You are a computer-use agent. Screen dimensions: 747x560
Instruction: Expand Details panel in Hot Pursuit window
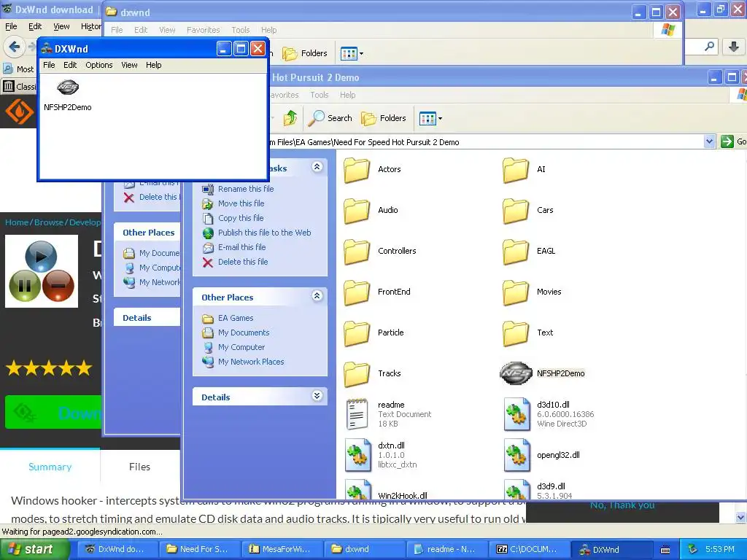click(317, 396)
